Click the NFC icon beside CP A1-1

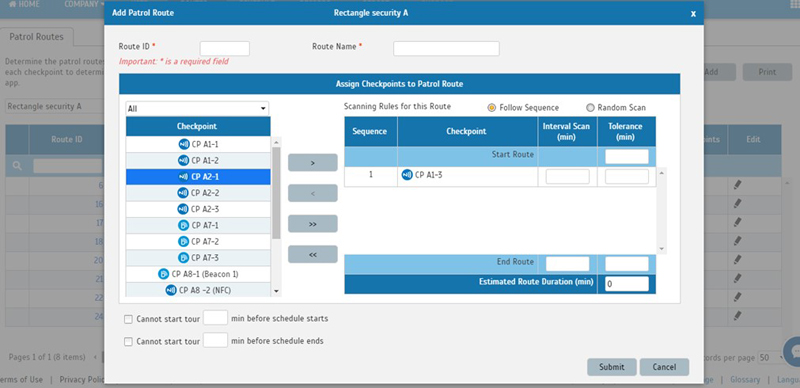pyautogui.click(x=184, y=144)
